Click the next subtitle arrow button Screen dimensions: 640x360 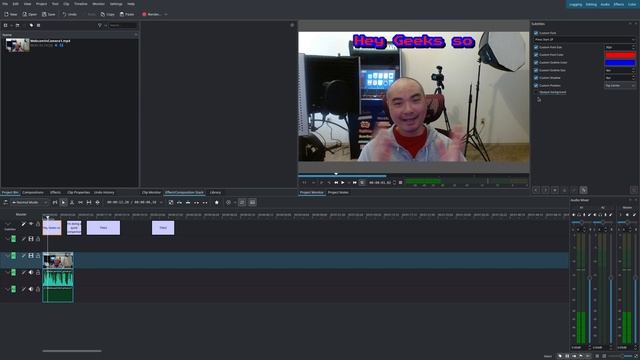pyautogui.click(x=545, y=190)
